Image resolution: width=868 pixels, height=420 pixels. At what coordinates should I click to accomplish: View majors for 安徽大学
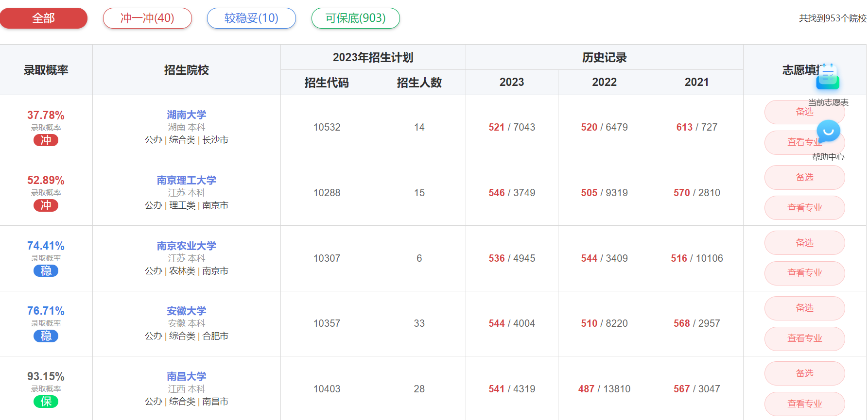[x=804, y=338]
